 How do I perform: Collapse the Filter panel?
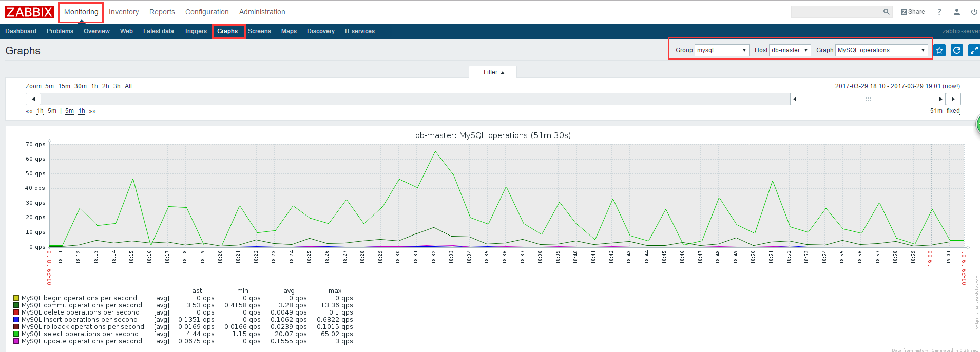[493, 72]
